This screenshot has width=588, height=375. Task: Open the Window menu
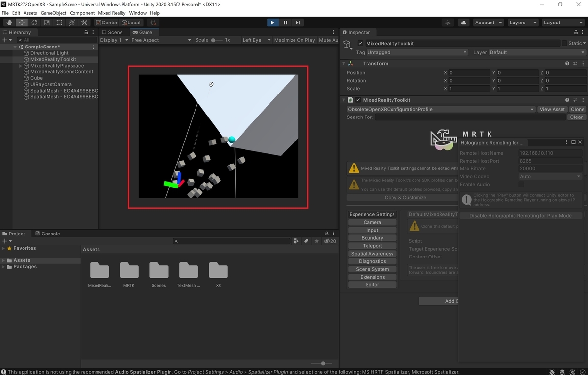pos(138,13)
